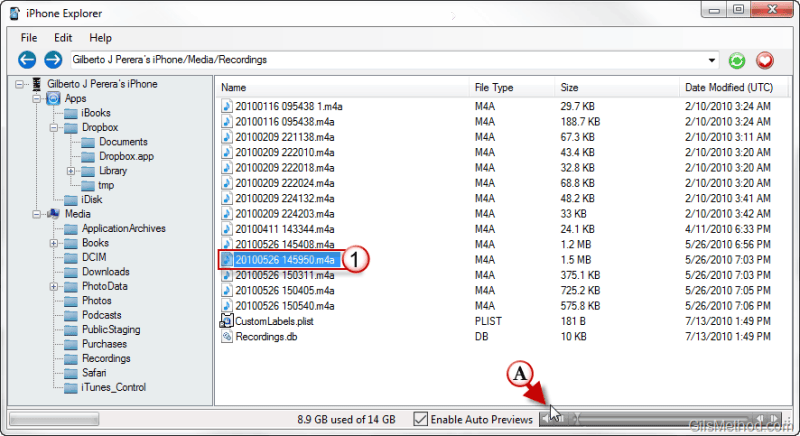Image resolution: width=800 pixels, height=436 pixels.
Task: Sort by Date Modified (UTC) column header
Action: point(733,88)
